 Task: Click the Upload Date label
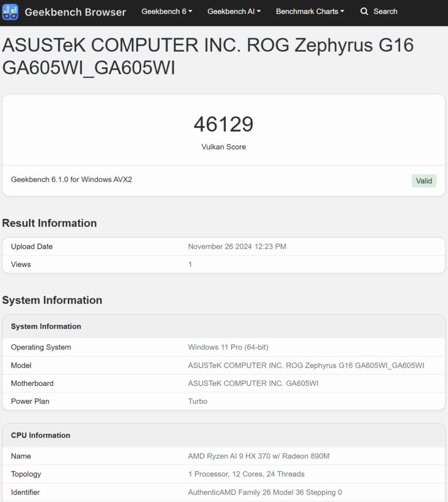pyautogui.click(x=32, y=246)
